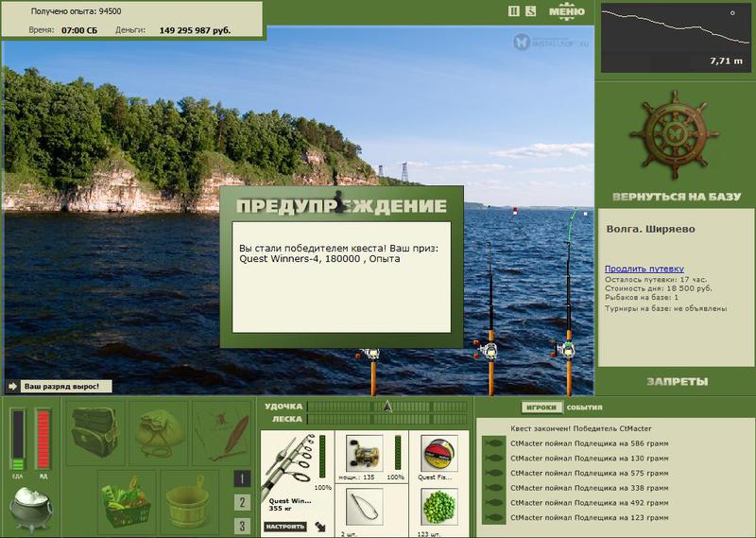This screenshot has height=538, width=756.
Task: Click 'Квест закончен! Победитель CtMacter' event text
Action: pos(581,428)
